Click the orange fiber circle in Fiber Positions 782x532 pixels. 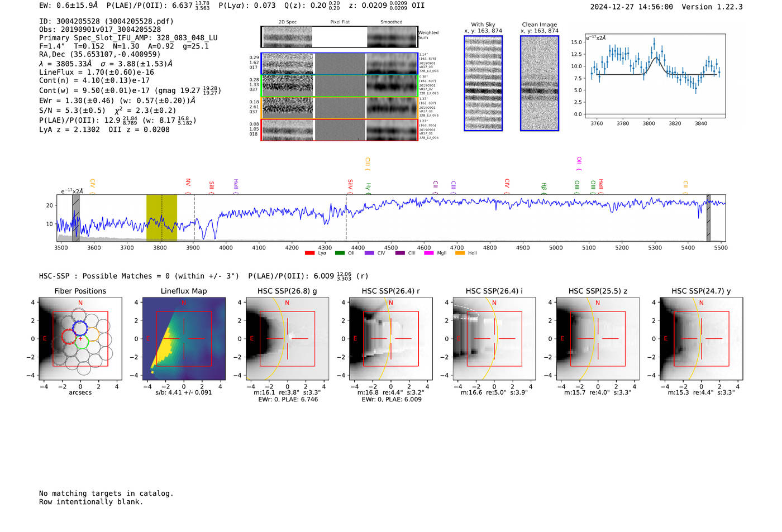[92, 334]
